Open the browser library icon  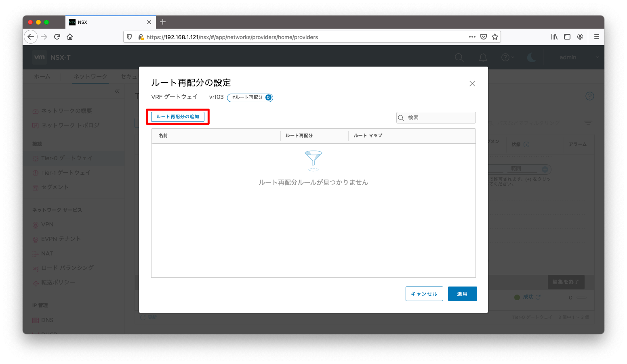554,37
